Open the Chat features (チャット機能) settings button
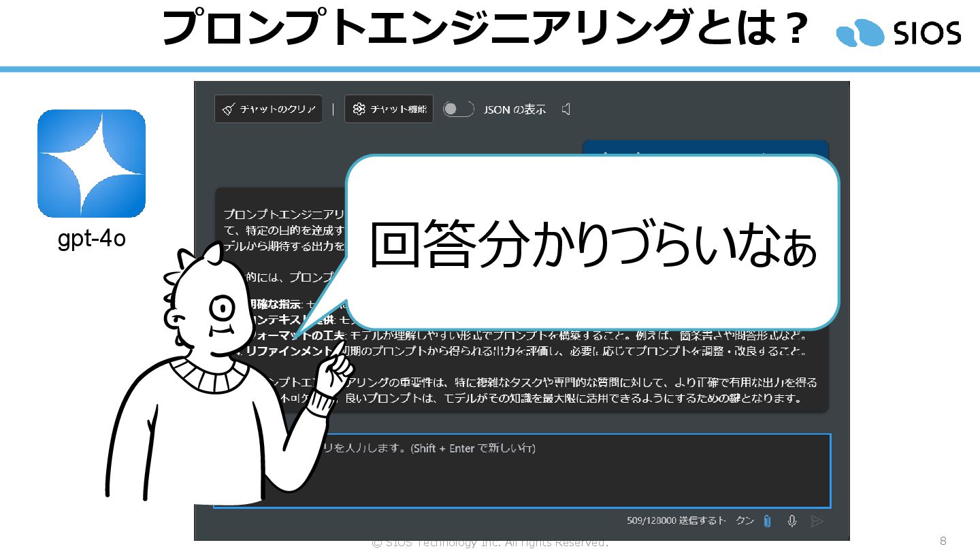This screenshot has width=980, height=551. tap(389, 109)
